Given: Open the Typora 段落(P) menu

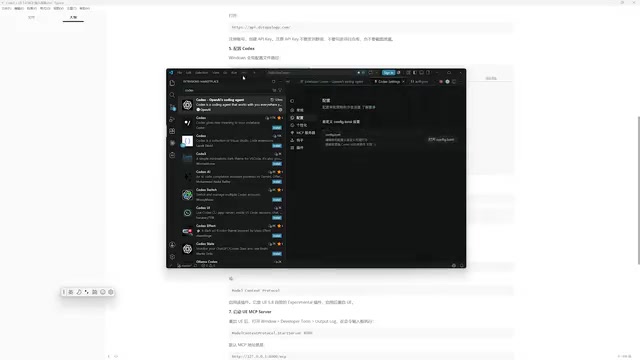Looking at the screenshot, I should [32, 8].
